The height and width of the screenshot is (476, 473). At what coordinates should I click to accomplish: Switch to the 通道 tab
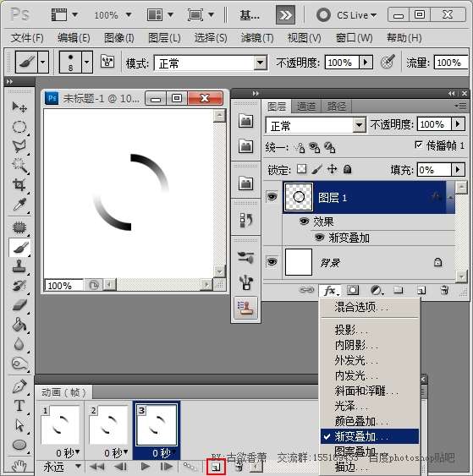(x=306, y=107)
